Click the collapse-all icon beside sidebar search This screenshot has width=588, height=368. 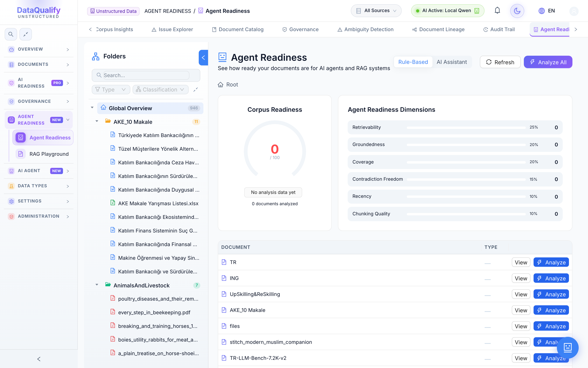pyautogui.click(x=25, y=34)
